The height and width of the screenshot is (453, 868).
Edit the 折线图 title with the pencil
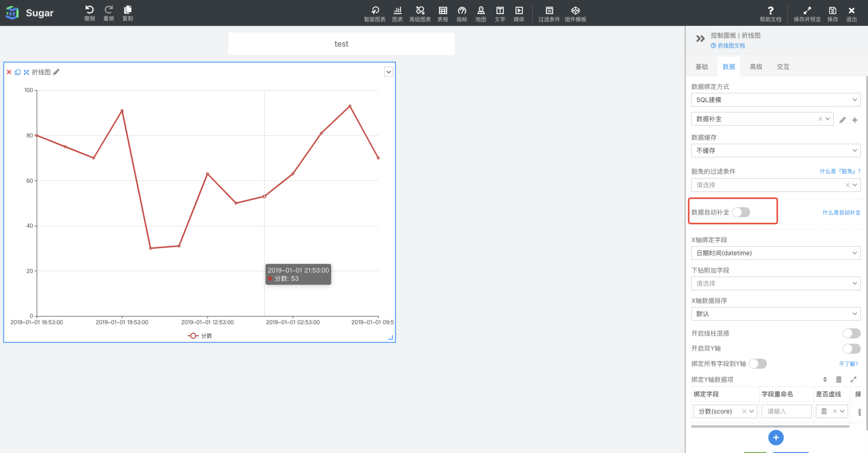pos(56,72)
